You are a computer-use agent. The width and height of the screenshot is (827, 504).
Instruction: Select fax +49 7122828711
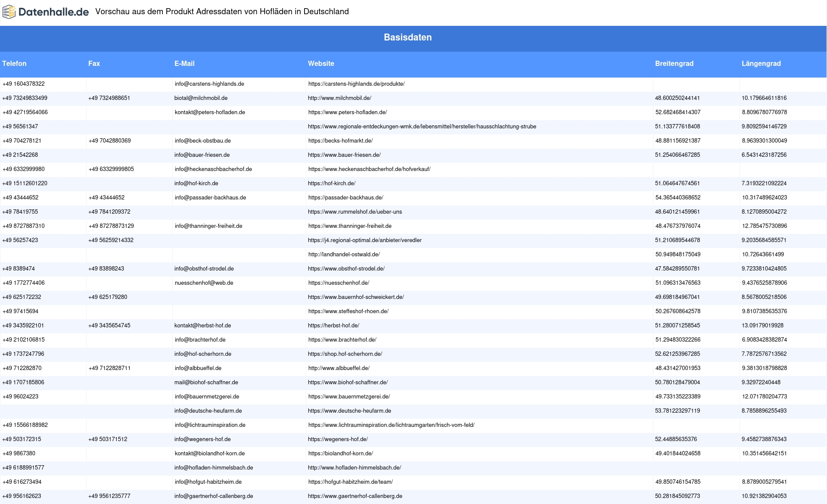pos(109,368)
